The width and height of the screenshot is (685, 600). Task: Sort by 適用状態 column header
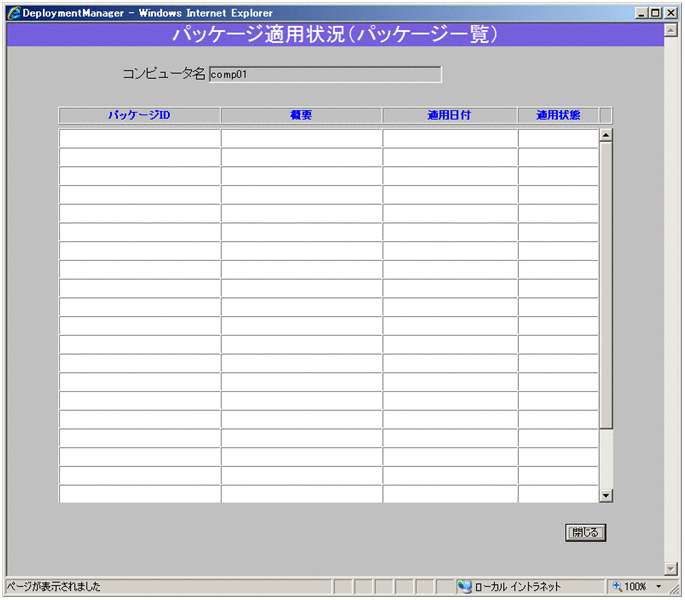click(x=558, y=115)
